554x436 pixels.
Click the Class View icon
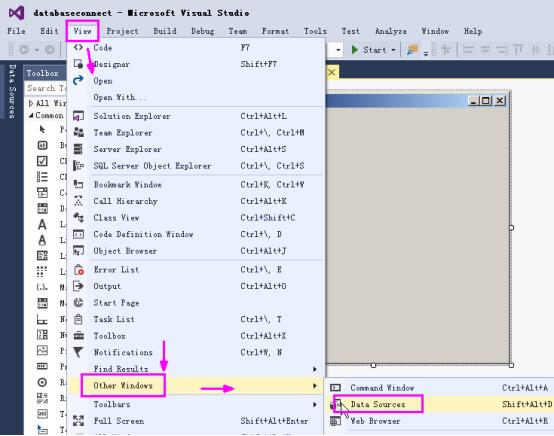click(78, 218)
